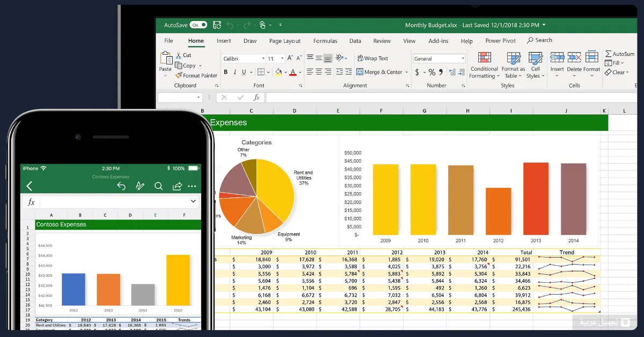Open the Power Pivot tab
The height and width of the screenshot is (337, 644).
tap(501, 41)
